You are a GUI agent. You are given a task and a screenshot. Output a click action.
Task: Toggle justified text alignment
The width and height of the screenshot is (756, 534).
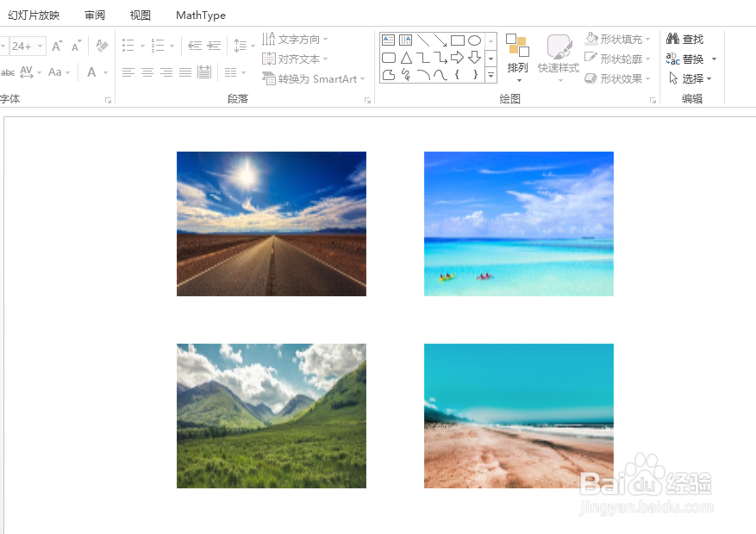[184, 71]
